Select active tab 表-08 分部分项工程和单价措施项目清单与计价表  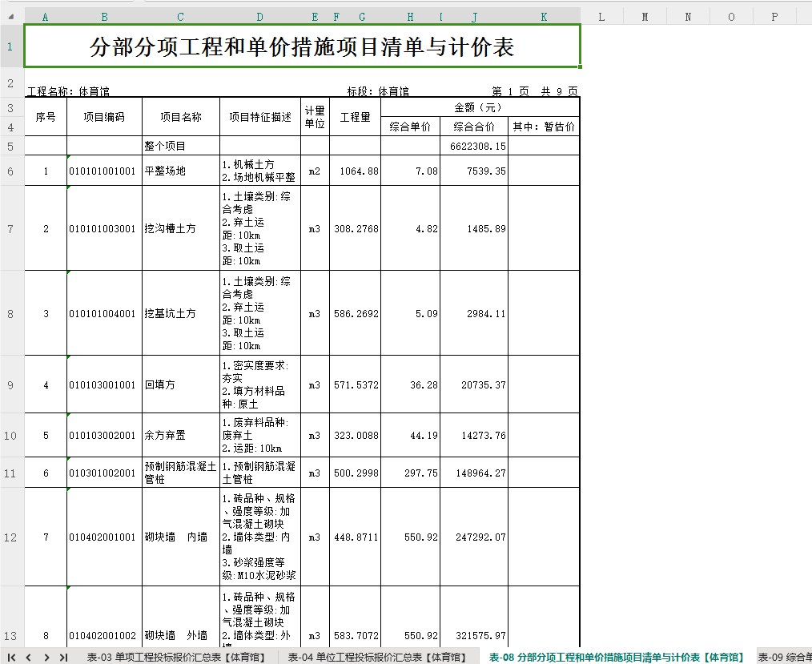617,658
